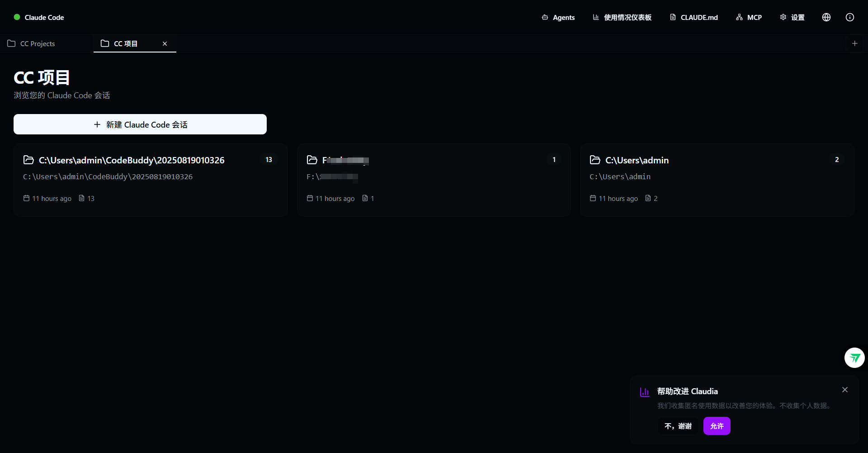Image resolution: width=868 pixels, height=453 pixels.
Task: Click the green floating round icon
Action: point(854,358)
